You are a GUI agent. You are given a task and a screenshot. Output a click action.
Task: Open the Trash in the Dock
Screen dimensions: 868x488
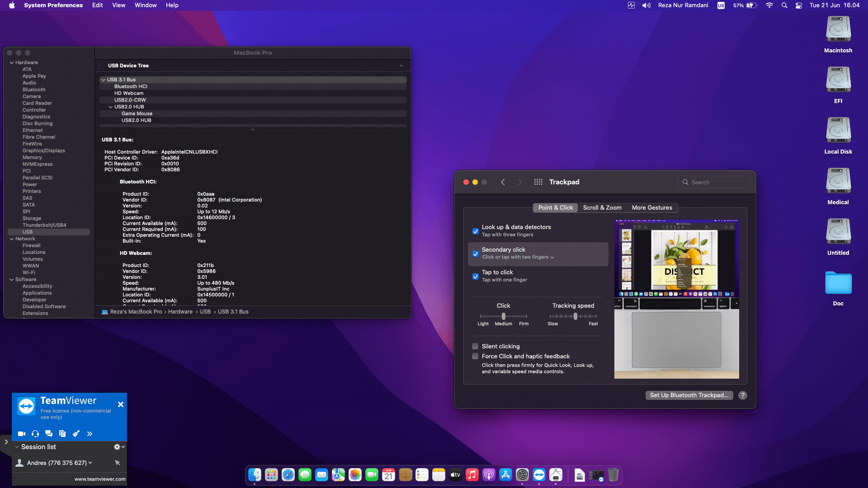(x=613, y=475)
